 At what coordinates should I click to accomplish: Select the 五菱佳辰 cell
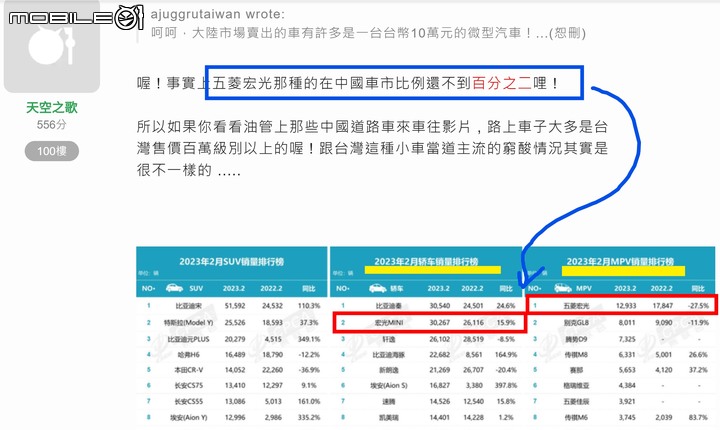[576, 402]
